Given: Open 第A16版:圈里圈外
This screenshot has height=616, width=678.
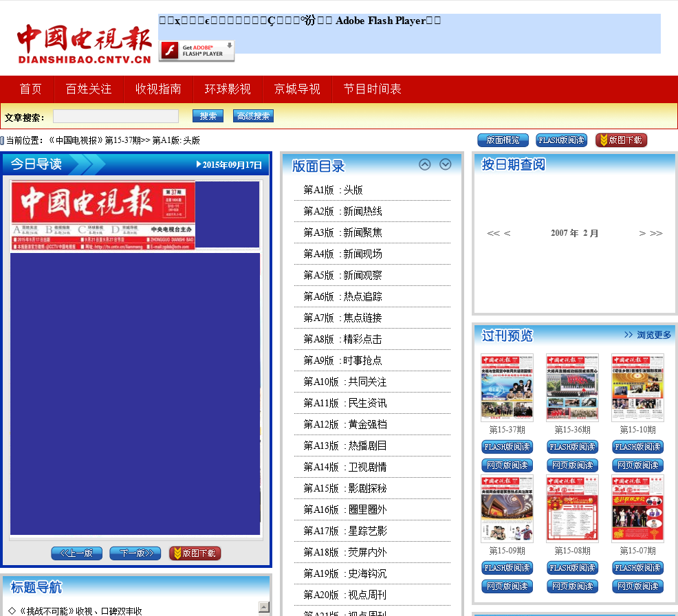Looking at the screenshot, I should [345, 509].
